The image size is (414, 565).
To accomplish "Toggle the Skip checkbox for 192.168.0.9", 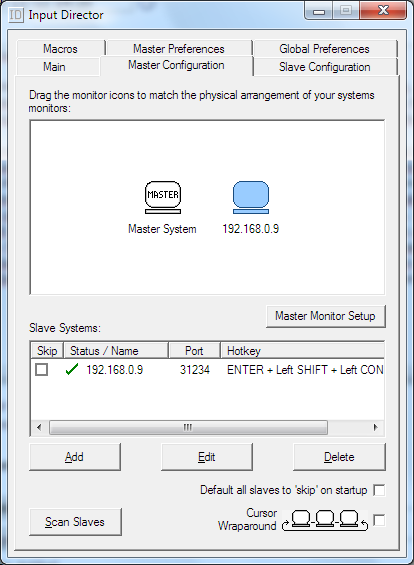I will tap(41, 370).
